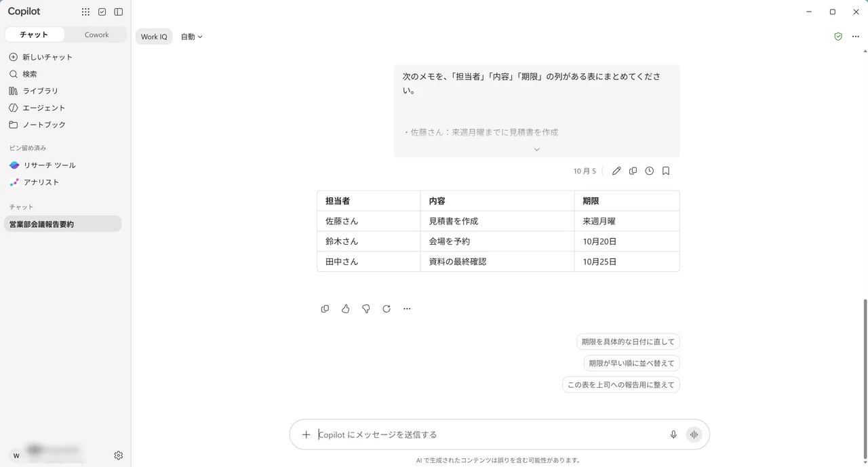
Task: Open the 自動 mode dropdown
Action: (191, 37)
